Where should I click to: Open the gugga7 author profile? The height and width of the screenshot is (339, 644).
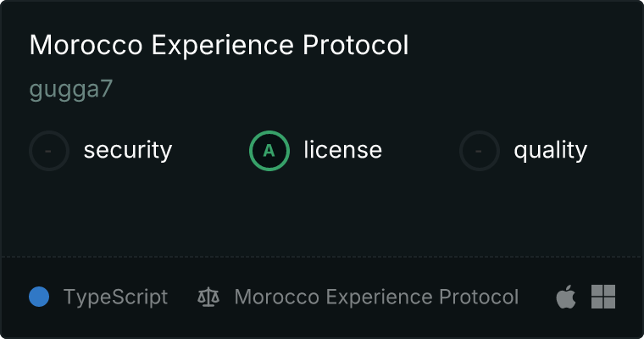pos(71,91)
